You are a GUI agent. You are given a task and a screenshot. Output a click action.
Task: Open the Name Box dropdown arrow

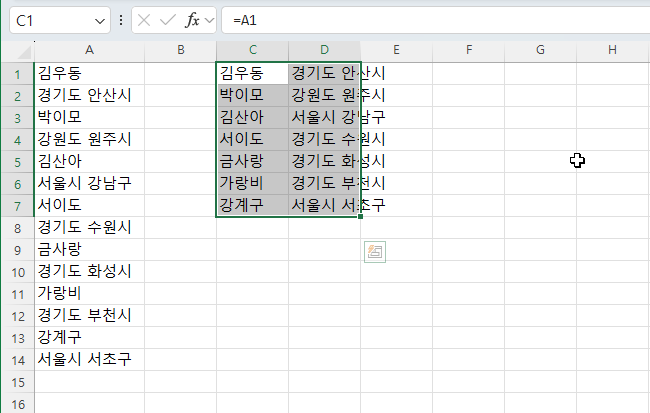tap(99, 21)
